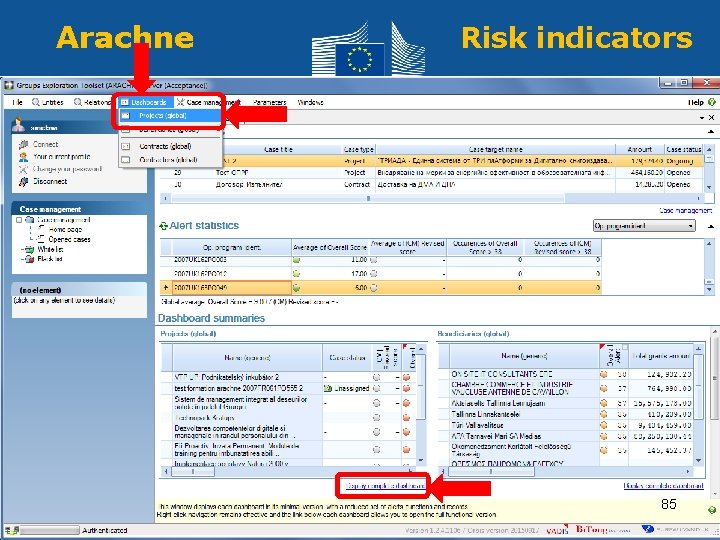Click the magnifier icon next to Entities

[x=36, y=102]
